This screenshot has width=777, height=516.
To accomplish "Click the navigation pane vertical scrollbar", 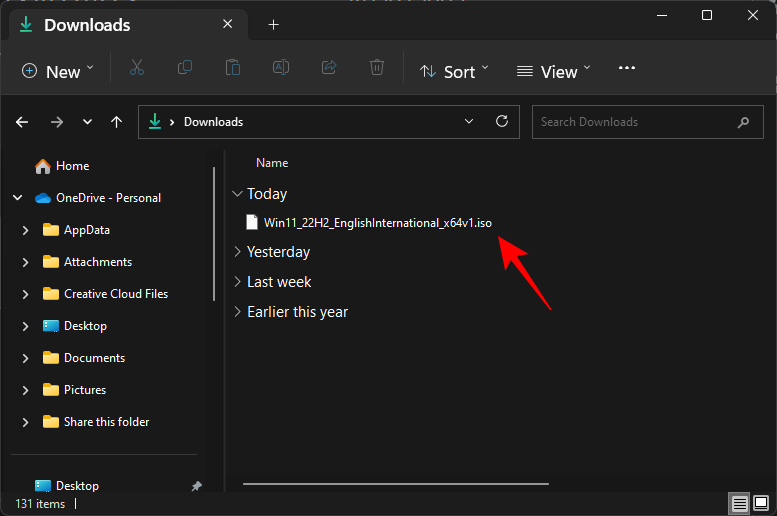I will [214, 234].
